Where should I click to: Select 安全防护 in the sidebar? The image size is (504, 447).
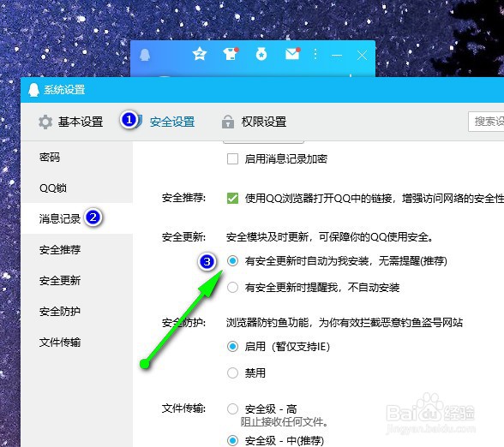tap(77, 311)
